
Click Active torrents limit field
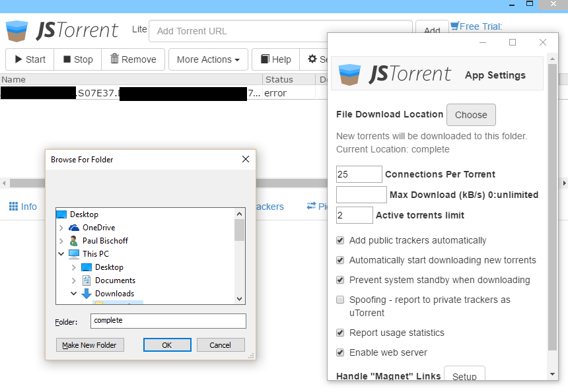click(354, 215)
